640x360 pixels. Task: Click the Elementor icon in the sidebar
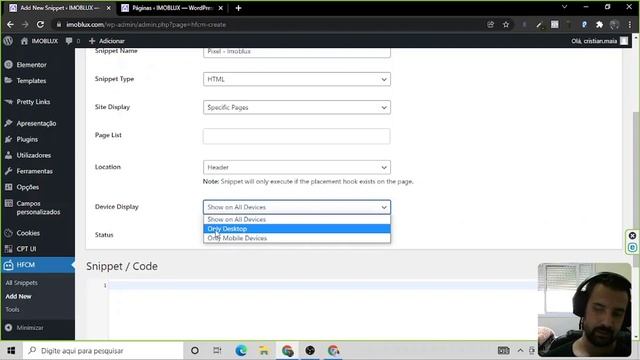(8, 64)
